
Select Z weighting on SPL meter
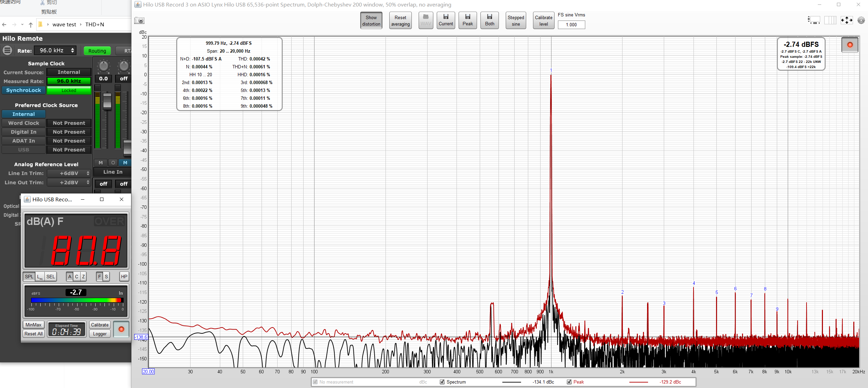pos(83,277)
